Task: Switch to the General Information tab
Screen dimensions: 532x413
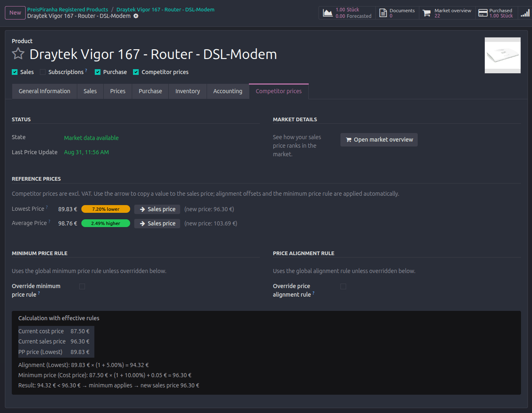Action: coord(44,91)
